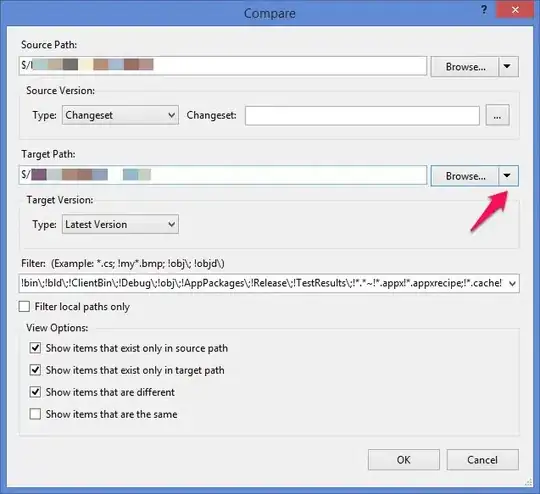Close the Compare dialog window
This screenshot has height=494, width=540.
515,10
